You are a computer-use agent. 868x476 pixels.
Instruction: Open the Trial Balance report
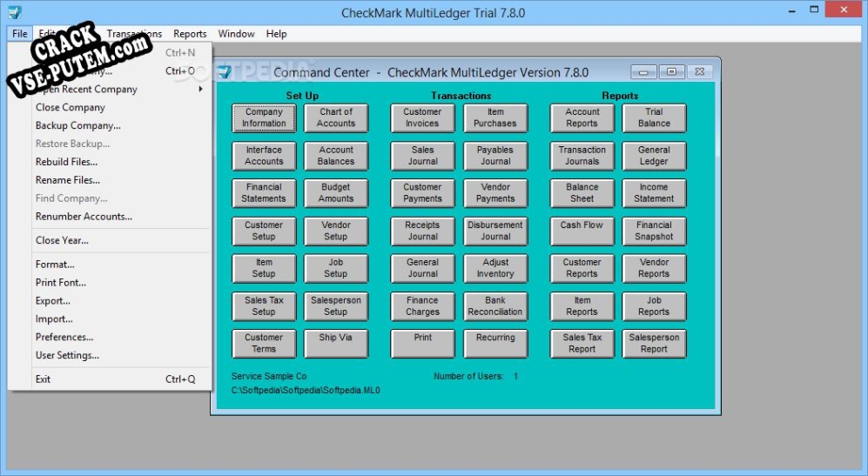(x=654, y=118)
